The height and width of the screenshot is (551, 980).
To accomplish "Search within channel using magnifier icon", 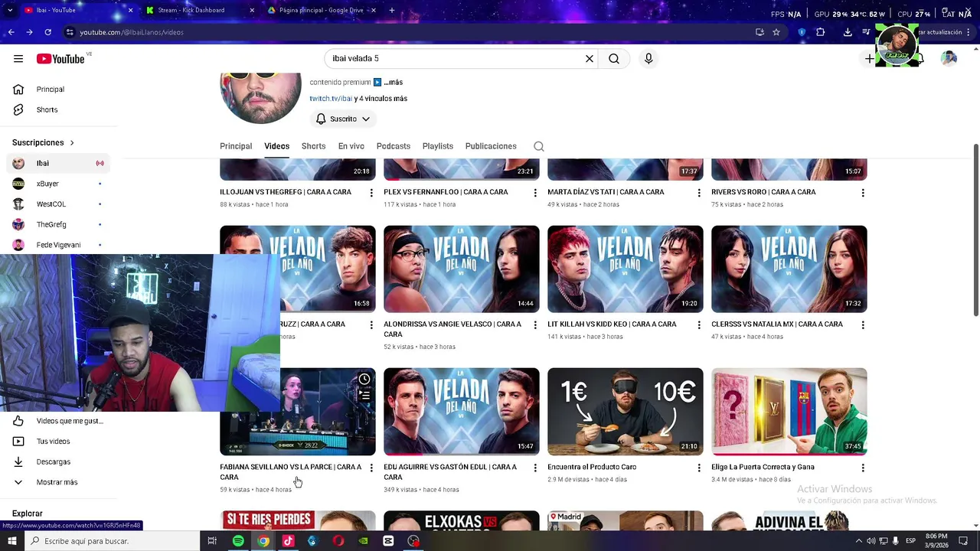I will [539, 146].
